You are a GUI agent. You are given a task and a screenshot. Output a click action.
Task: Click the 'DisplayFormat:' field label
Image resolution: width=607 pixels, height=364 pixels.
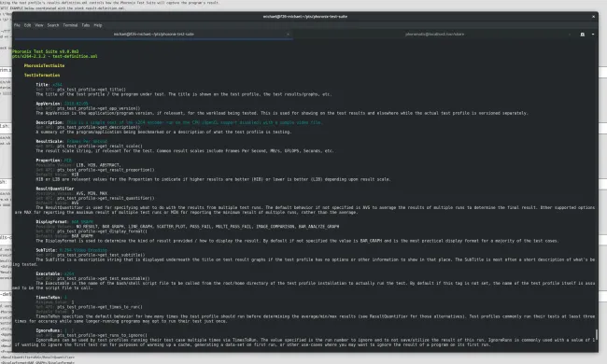click(x=52, y=221)
